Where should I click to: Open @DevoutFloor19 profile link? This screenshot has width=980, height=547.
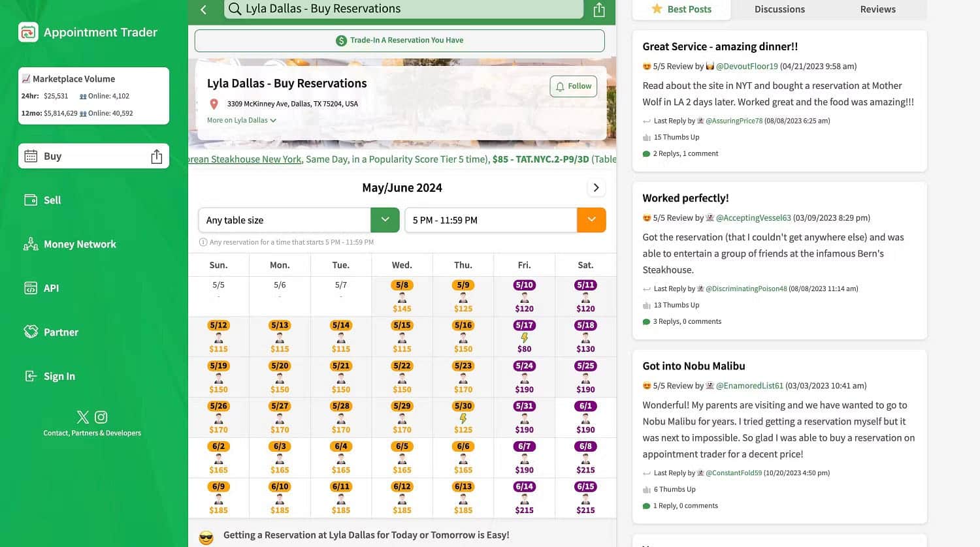point(747,66)
